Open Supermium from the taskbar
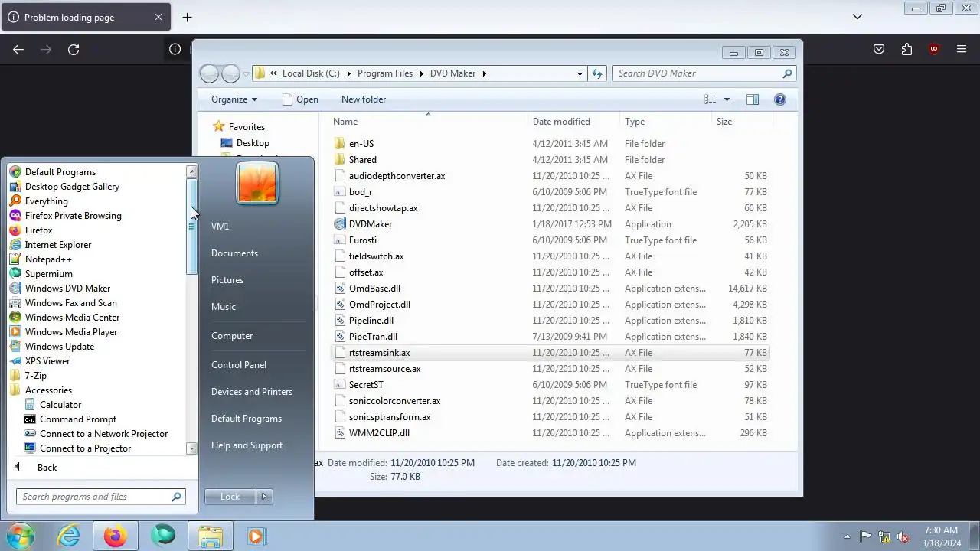The width and height of the screenshot is (980, 551). tap(162, 536)
